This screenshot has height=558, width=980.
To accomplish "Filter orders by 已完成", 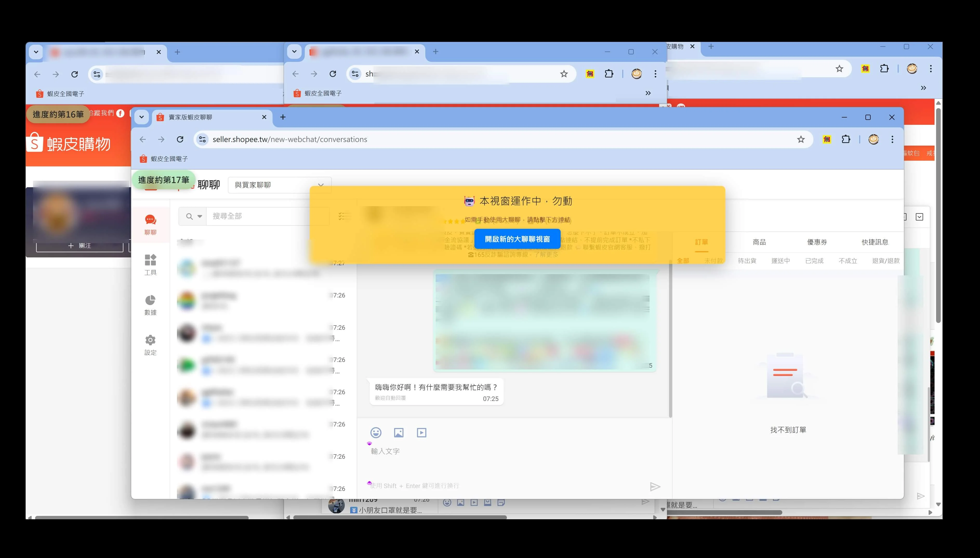I will tap(814, 261).
